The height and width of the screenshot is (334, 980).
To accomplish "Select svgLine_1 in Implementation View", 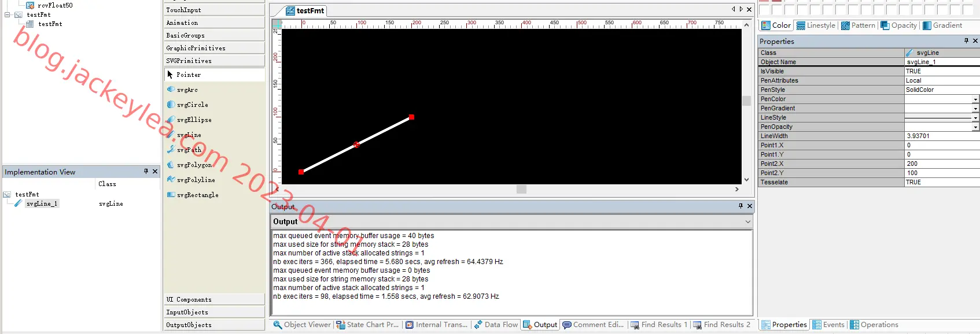I will tap(41, 203).
